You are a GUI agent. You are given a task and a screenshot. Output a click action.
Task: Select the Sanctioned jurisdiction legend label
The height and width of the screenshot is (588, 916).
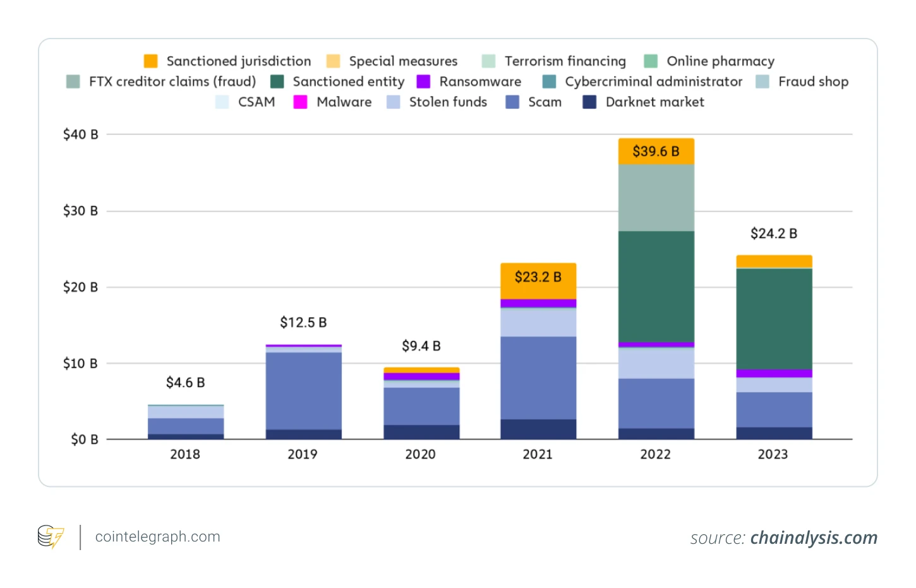click(239, 61)
